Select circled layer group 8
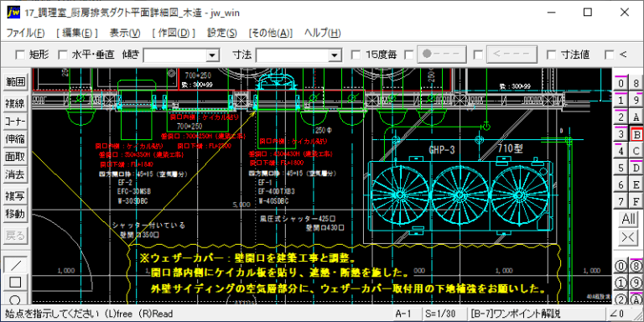644x322 pixels. 636,266
